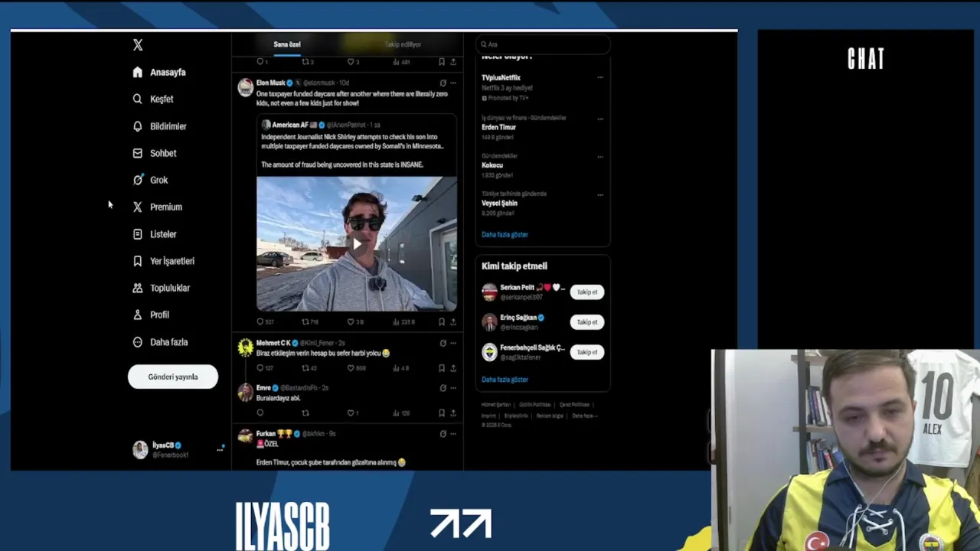View analytics of Elon Musk's post
980x551 pixels.
(x=403, y=322)
